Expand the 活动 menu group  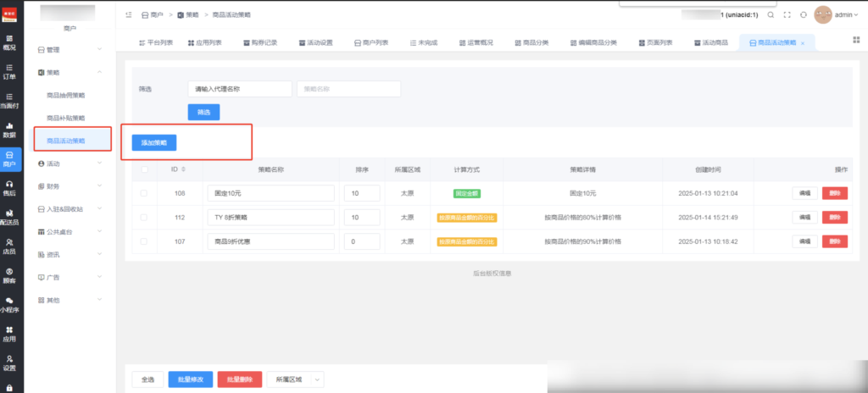[70, 163]
